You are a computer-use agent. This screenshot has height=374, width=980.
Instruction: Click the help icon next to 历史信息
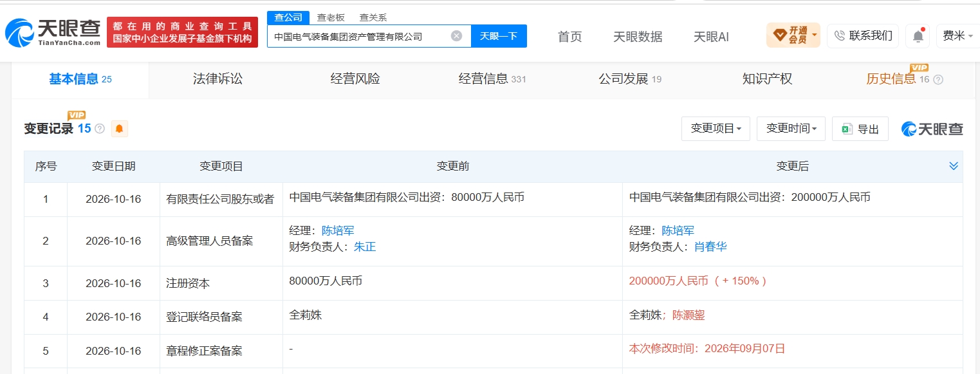click(x=938, y=80)
